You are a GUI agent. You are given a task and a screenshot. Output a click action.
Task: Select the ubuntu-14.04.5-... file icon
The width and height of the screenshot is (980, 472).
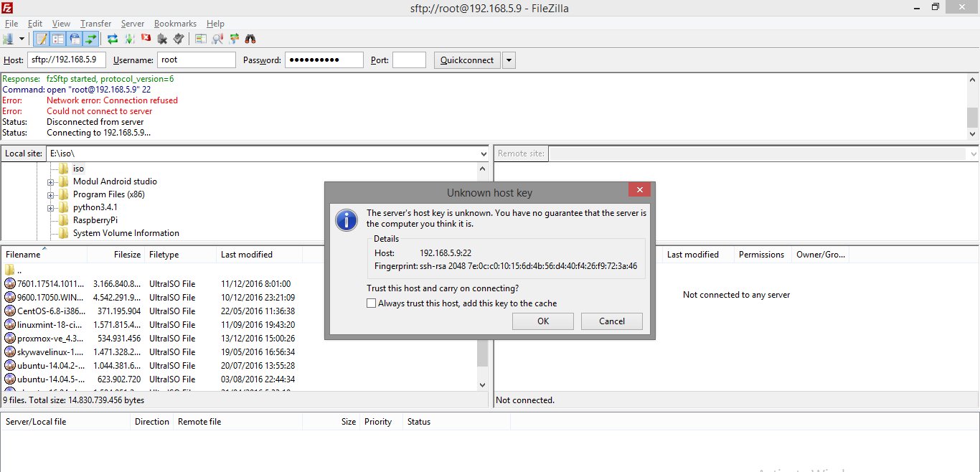10,379
